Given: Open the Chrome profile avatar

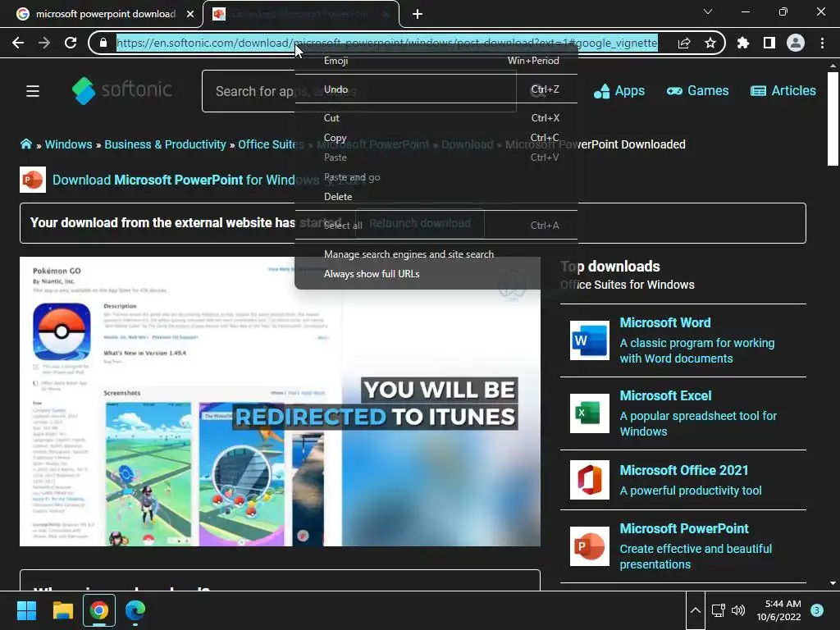Looking at the screenshot, I should 796,43.
